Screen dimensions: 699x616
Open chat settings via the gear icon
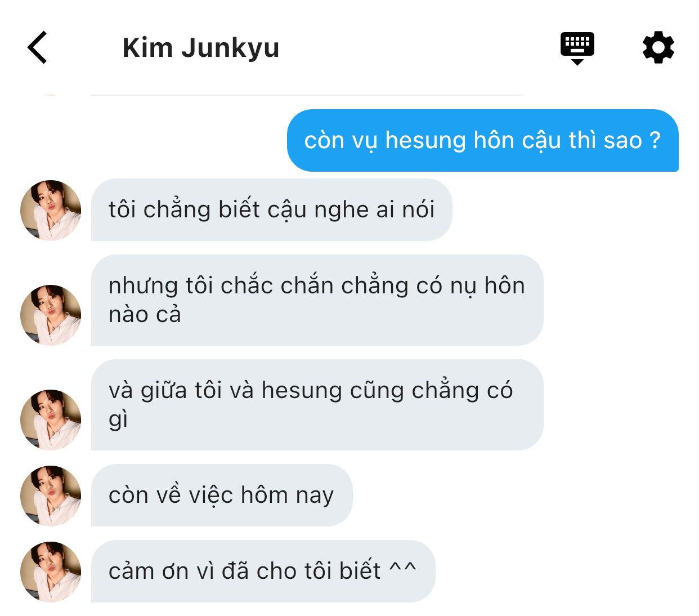tap(658, 47)
